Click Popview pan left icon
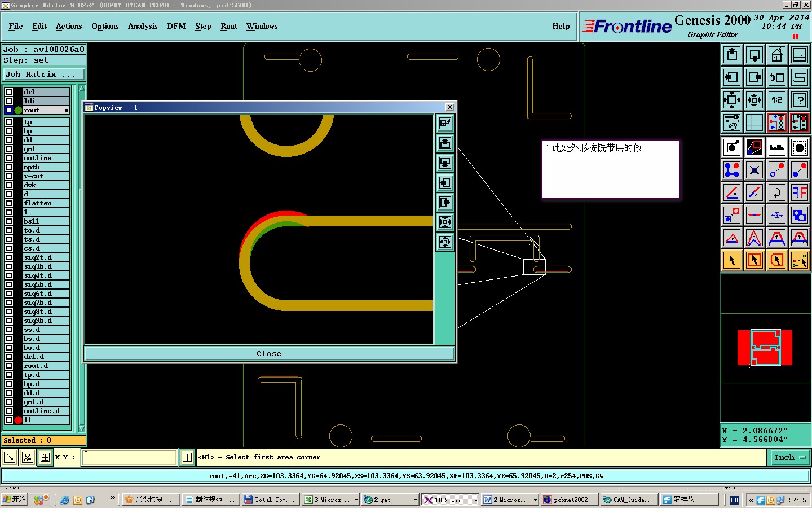This screenshot has height=508, width=812. coord(445,182)
